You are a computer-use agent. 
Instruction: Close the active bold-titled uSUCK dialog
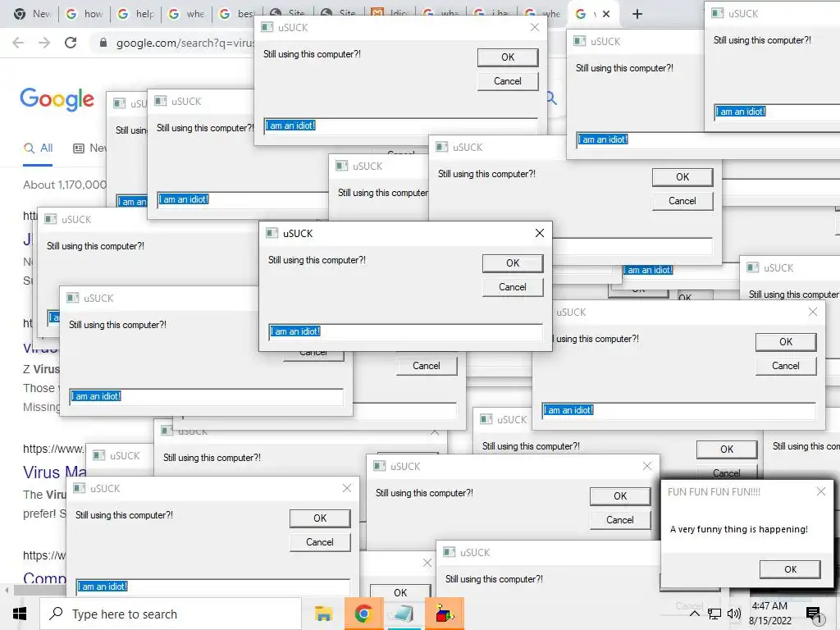pyautogui.click(x=540, y=233)
